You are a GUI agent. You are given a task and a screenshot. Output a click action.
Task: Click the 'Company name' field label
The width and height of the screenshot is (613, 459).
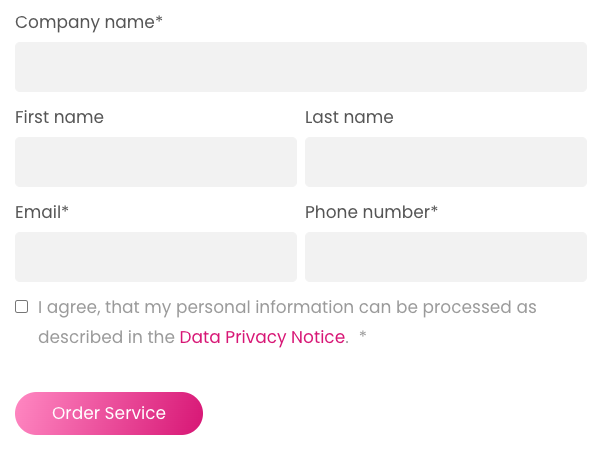[84, 22]
